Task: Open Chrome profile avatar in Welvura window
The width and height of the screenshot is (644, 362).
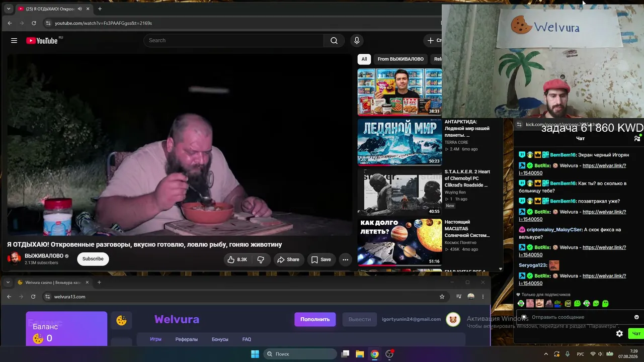Action: [471, 297]
